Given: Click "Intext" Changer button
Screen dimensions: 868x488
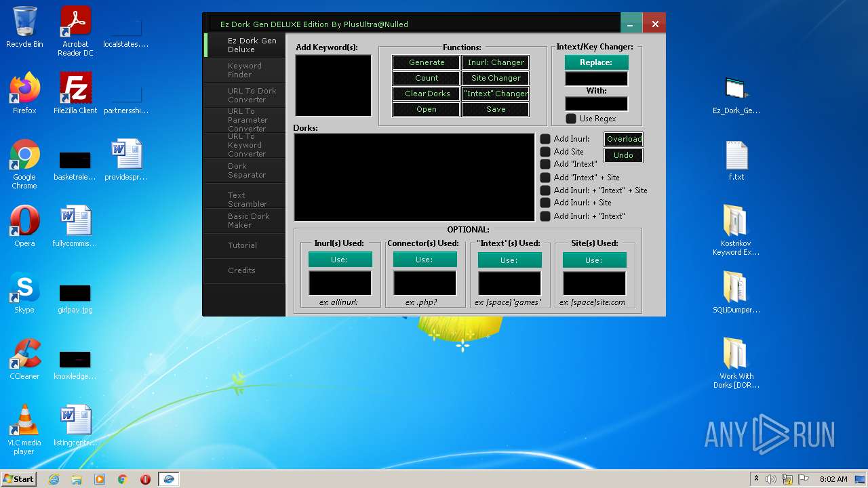Looking at the screenshot, I should [496, 94].
